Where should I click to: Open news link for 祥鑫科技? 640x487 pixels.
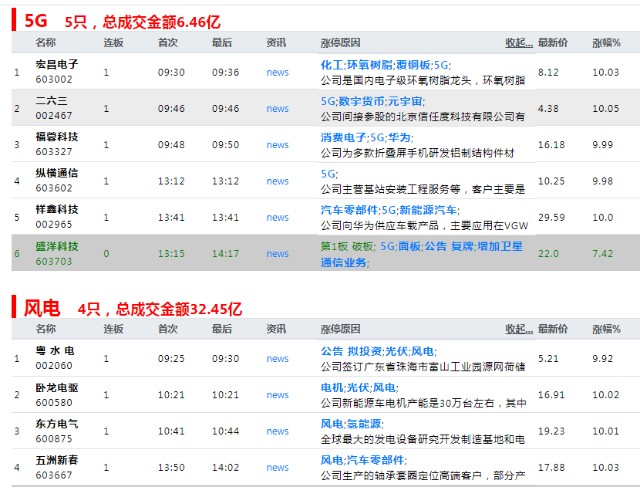[x=277, y=217]
